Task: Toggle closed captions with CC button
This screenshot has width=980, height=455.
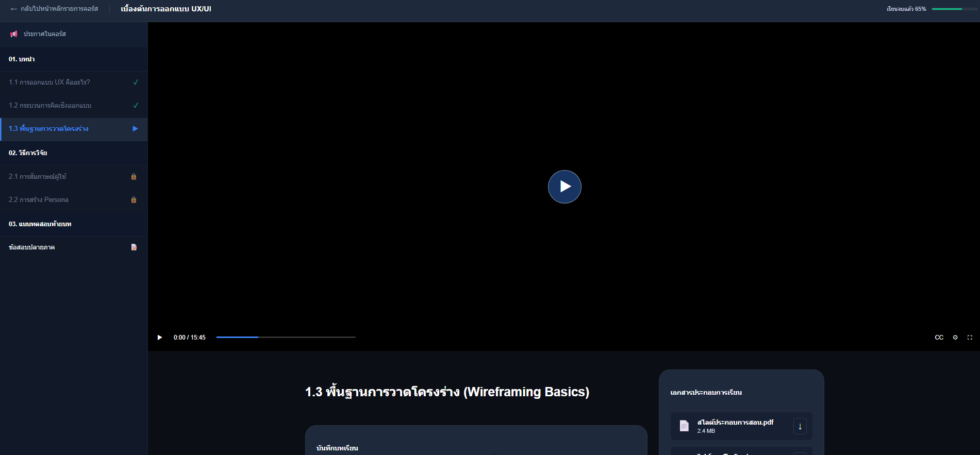Action: 939,338
